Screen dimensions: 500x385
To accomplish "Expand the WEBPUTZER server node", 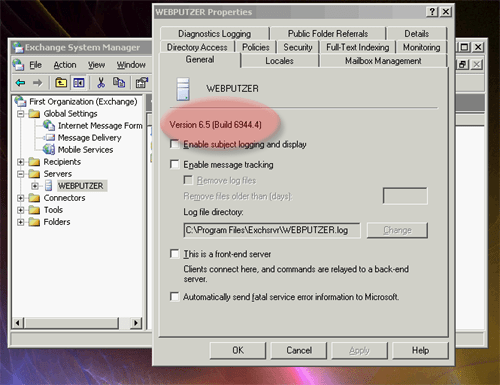I will coord(35,186).
